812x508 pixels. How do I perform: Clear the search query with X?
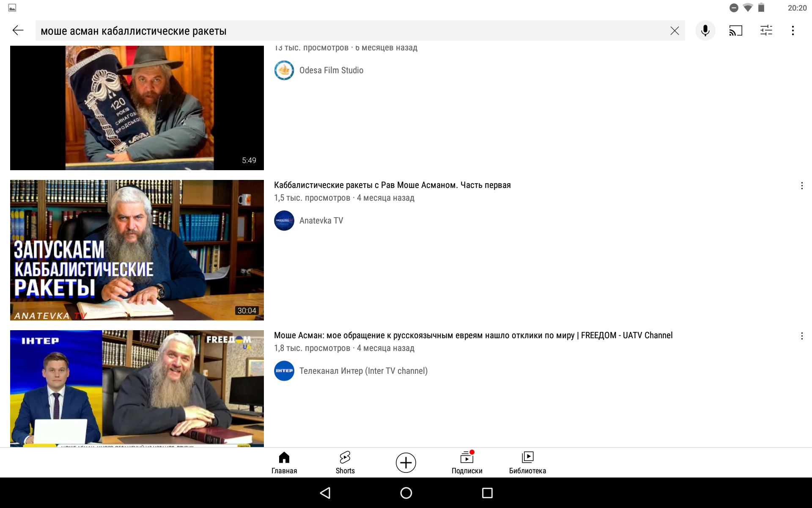pos(675,30)
